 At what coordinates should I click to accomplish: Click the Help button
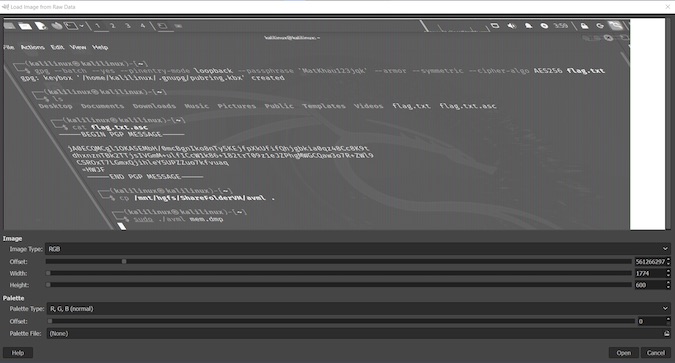coord(18,353)
